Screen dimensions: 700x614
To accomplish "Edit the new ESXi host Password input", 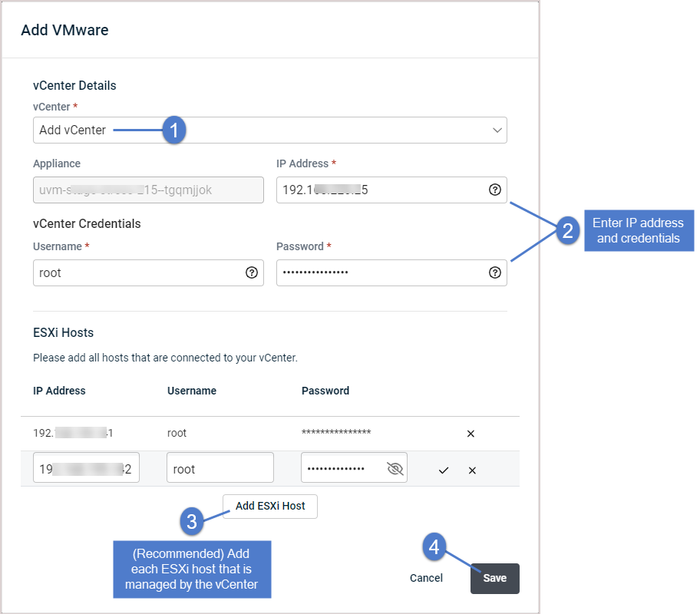I will click(x=354, y=467).
